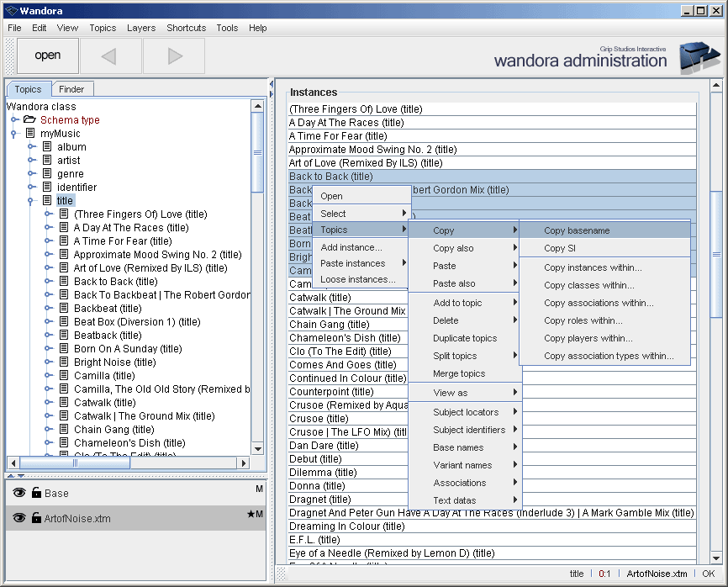
Task: Click the back navigation arrow icon
Action: (110, 56)
